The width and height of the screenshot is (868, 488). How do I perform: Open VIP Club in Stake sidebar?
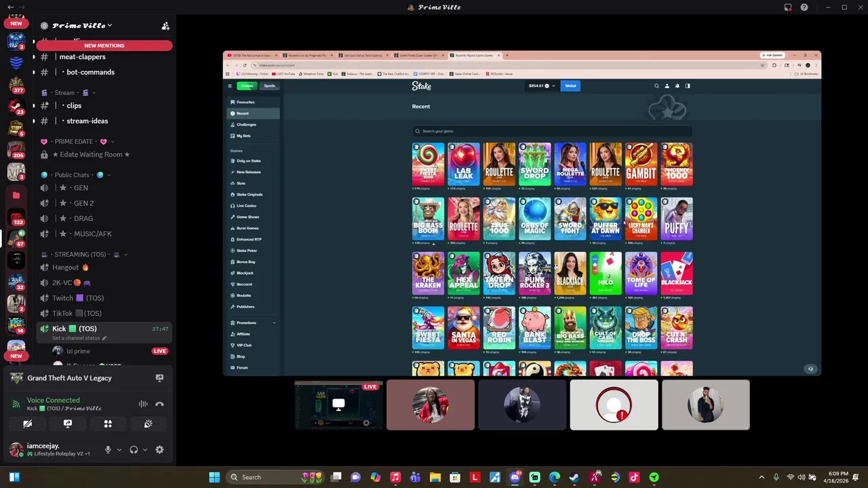(x=252, y=345)
